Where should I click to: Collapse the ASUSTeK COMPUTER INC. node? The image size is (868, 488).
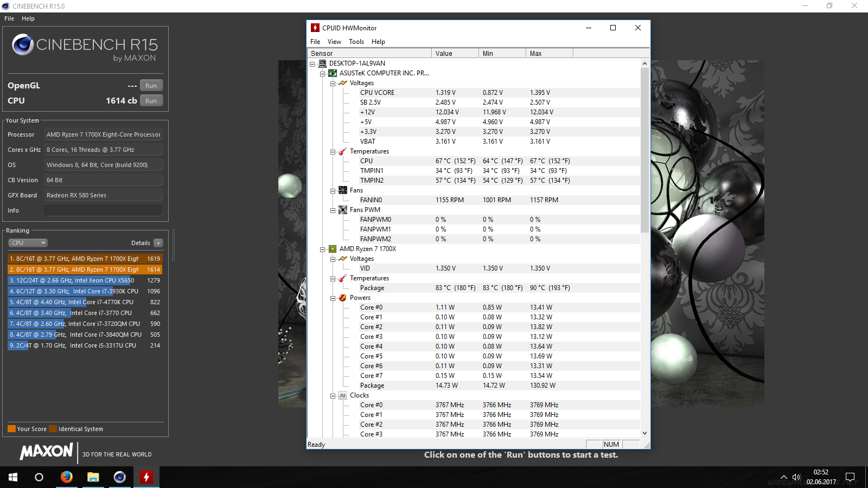coord(323,74)
